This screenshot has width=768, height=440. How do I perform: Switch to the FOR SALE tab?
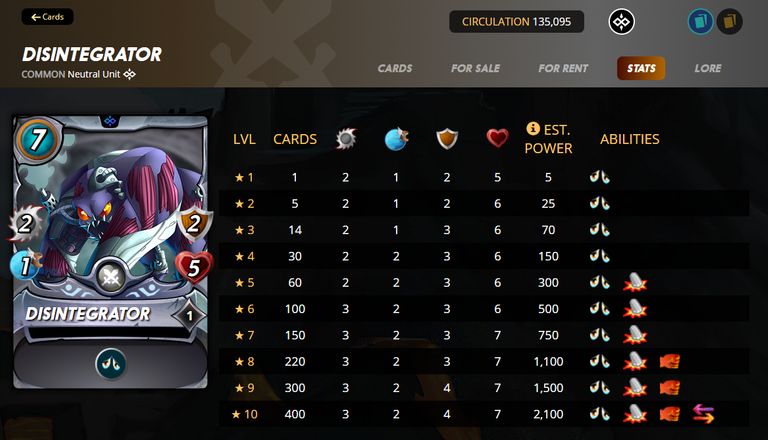[475, 69]
